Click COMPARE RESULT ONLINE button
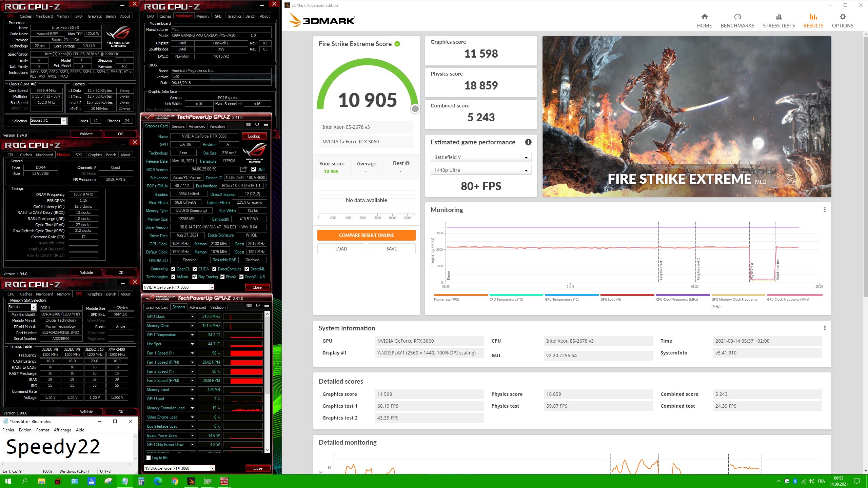The width and height of the screenshot is (868, 488). 366,235
